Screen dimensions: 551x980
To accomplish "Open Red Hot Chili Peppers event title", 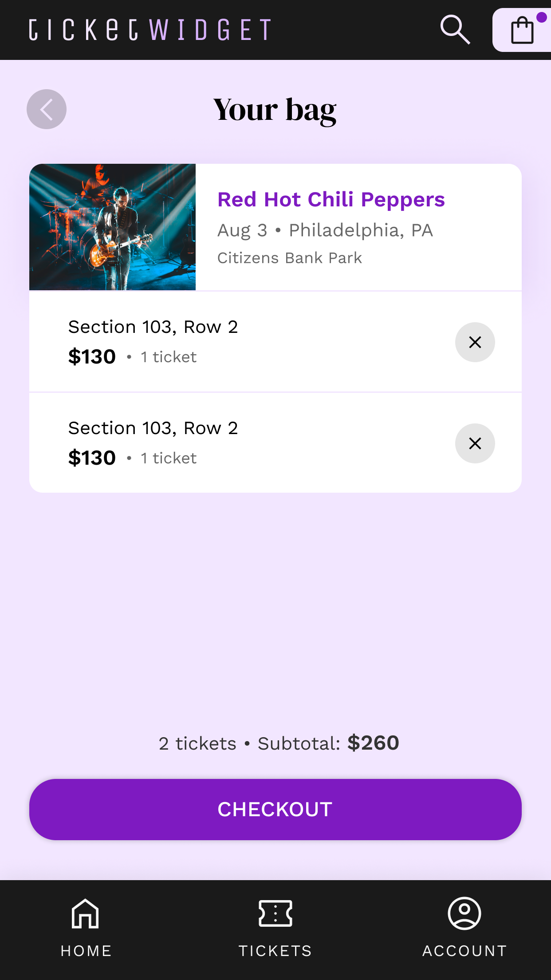I will point(331,200).
